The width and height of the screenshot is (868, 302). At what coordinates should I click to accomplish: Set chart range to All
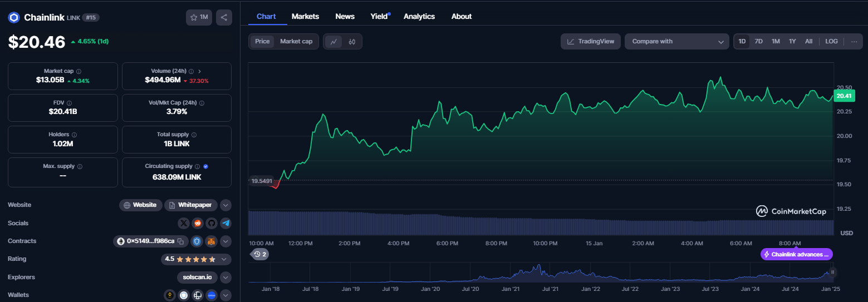(808, 41)
